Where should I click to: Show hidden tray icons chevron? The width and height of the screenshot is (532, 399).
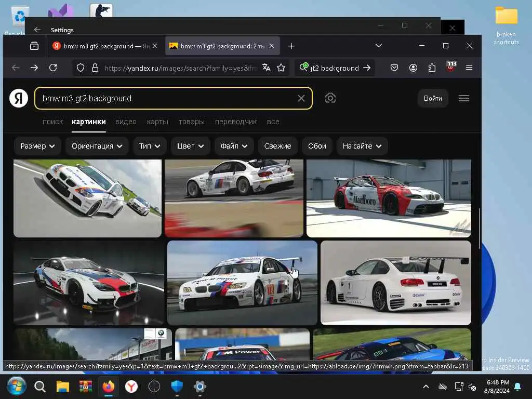coord(426,387)
